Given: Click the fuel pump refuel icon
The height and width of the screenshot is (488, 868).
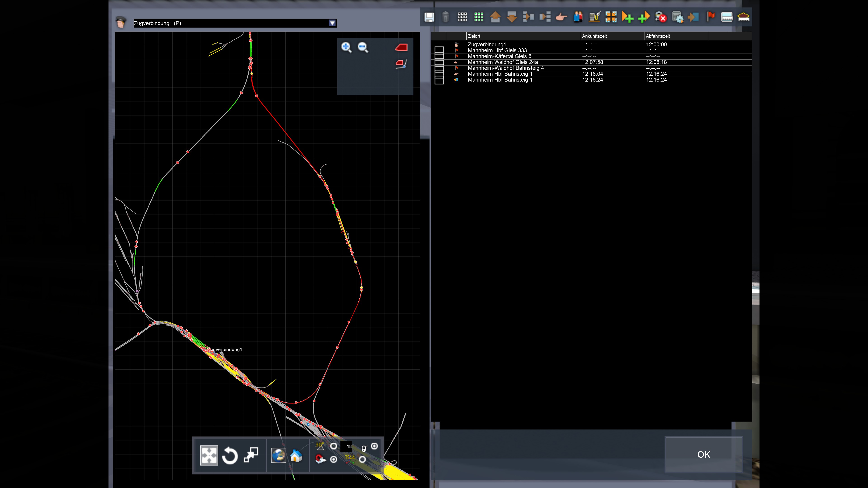Looking at the screenshot, I should coord(594,17).
